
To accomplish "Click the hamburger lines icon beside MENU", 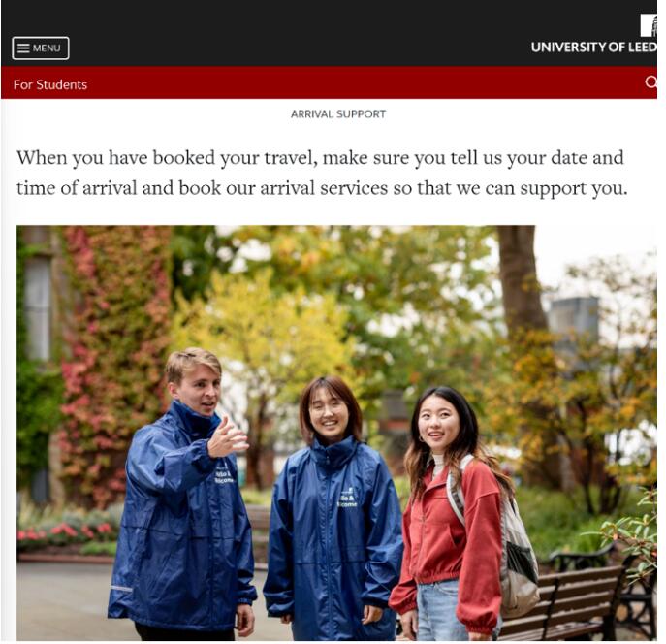I will coord(23,48).
